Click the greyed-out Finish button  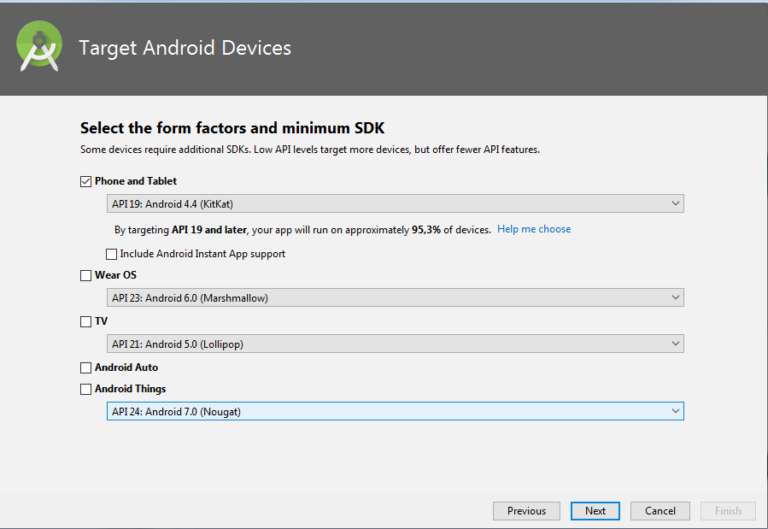click(727, 511)
